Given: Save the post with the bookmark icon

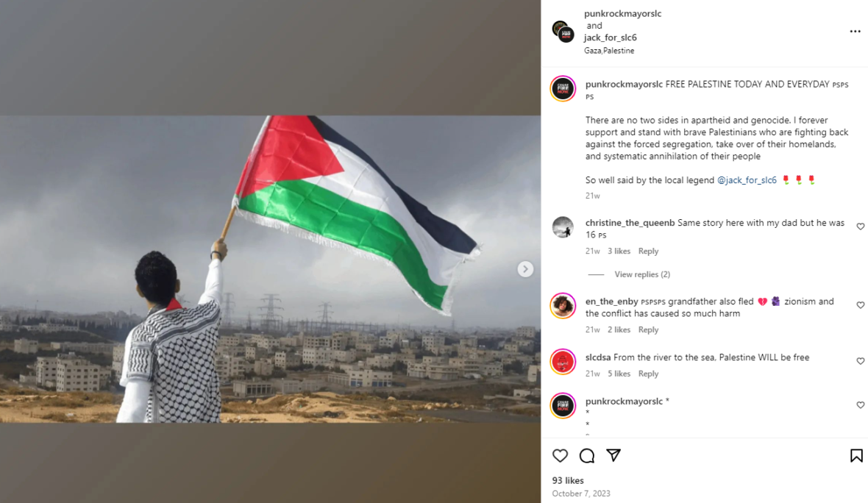Looking at the screenshot, I should point(855,455).
